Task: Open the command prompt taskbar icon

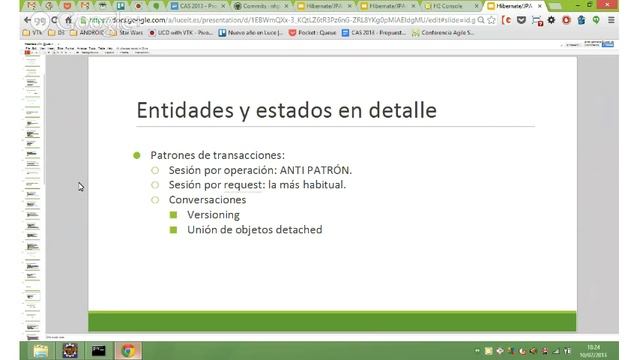Action: (x=98, y=351)
